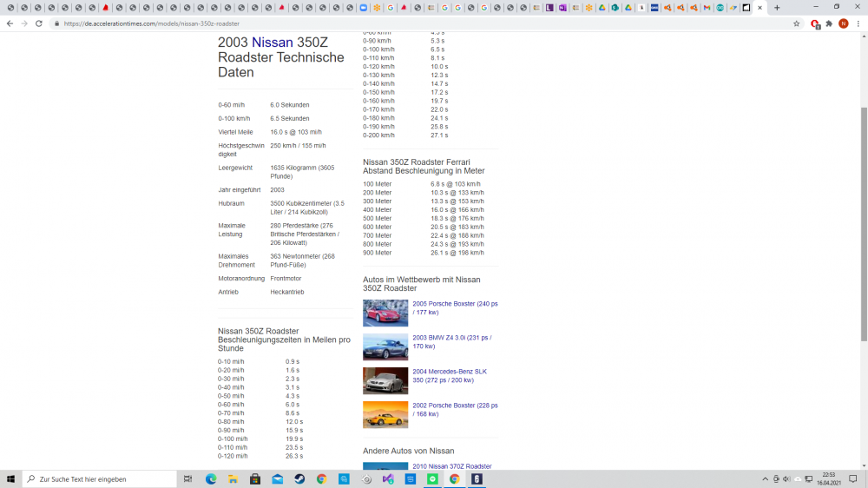
Task: Select the '400 Meter' row label
Action: point(377,210)
